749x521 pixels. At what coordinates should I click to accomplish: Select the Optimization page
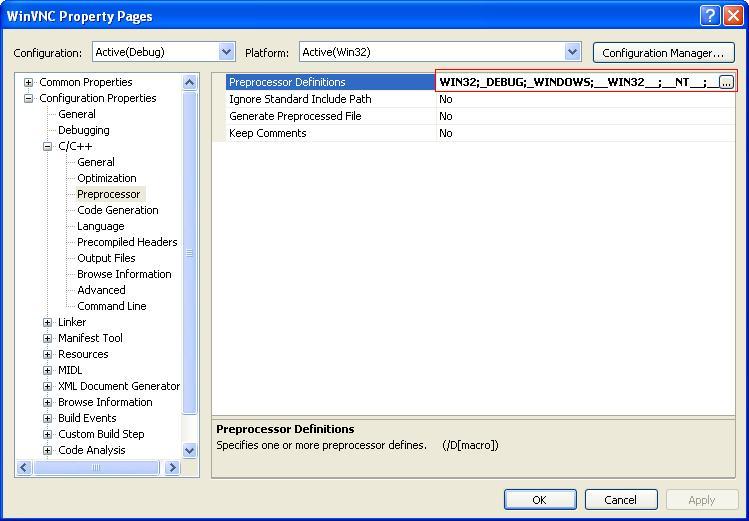107,178
